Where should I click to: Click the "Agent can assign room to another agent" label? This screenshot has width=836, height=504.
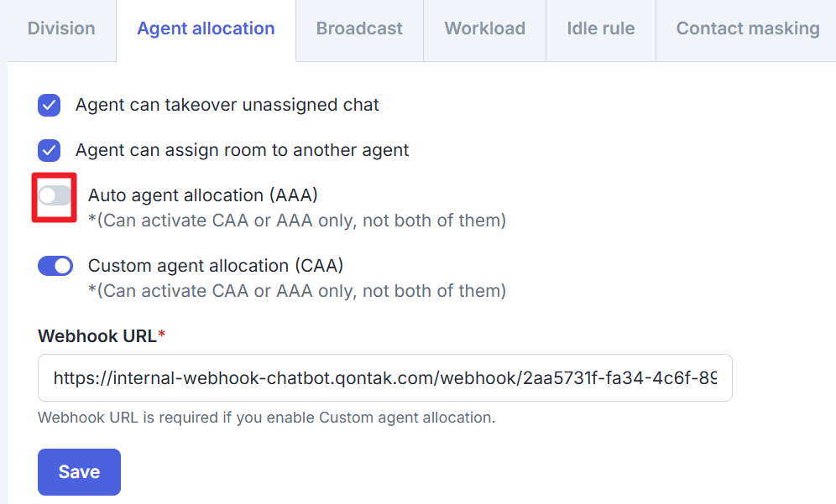242,151
